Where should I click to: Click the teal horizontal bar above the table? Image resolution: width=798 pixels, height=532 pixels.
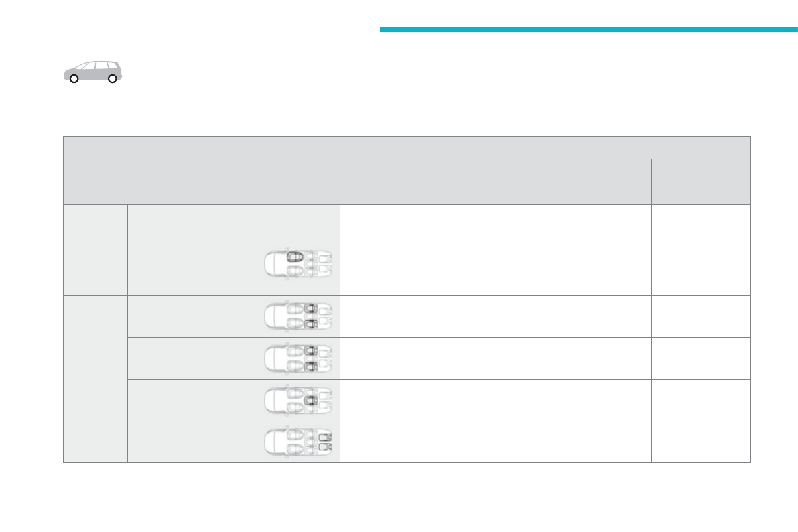point(588,29)
